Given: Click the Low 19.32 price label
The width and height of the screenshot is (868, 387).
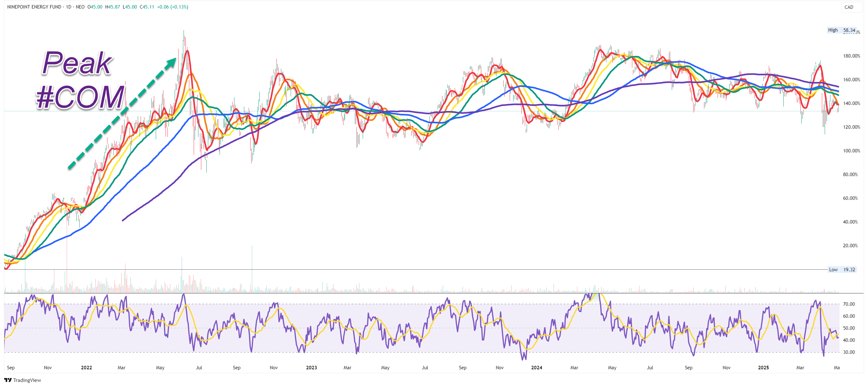Looking at the screenshot, I should [842, 270].
